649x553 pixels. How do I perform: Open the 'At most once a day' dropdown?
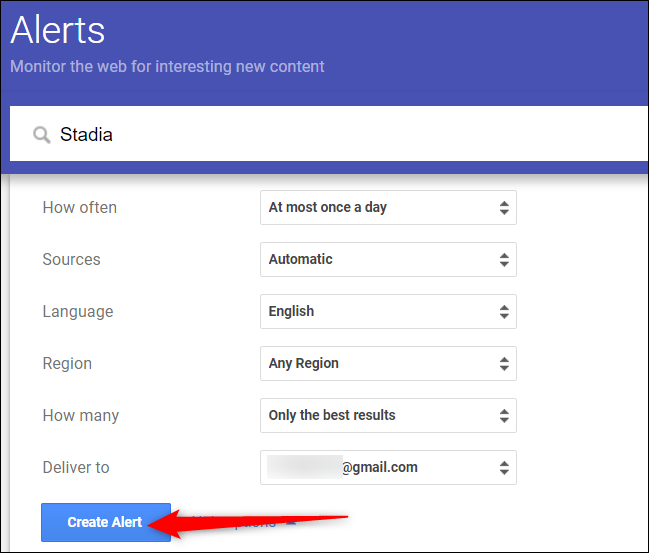(x=387, y=208)
